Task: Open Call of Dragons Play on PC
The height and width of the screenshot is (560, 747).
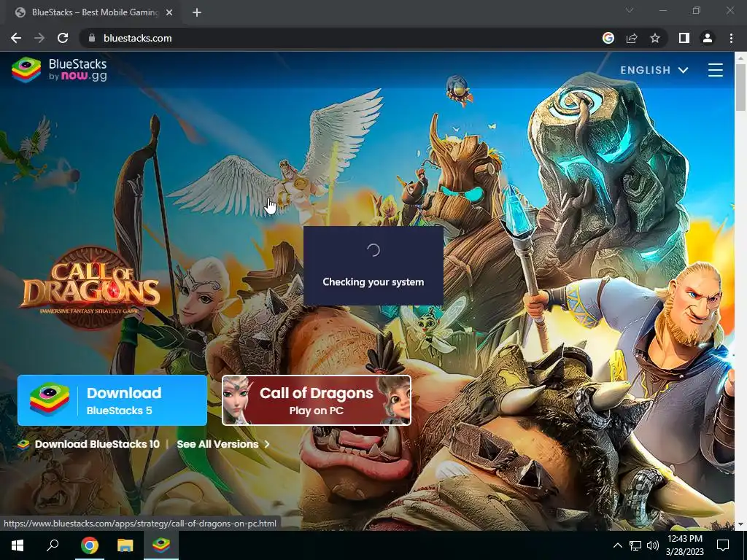Action: pyautogui.click(x=317, y=400)
